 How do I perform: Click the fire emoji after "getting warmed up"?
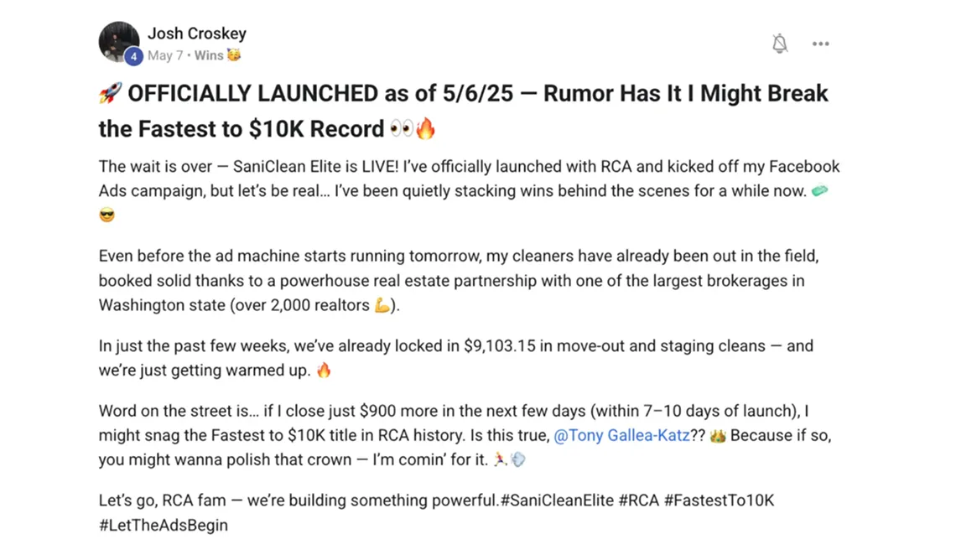(324, 370)
